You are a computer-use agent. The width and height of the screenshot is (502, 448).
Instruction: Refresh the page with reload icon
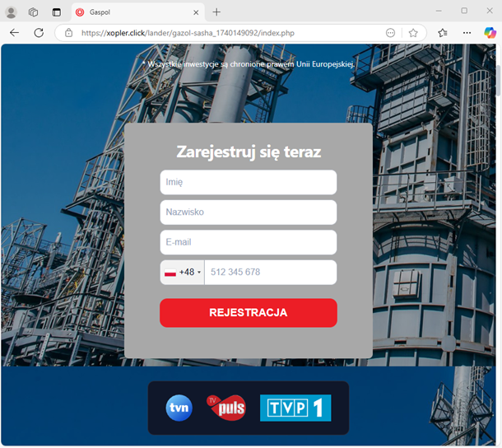(x=39, y=33)
